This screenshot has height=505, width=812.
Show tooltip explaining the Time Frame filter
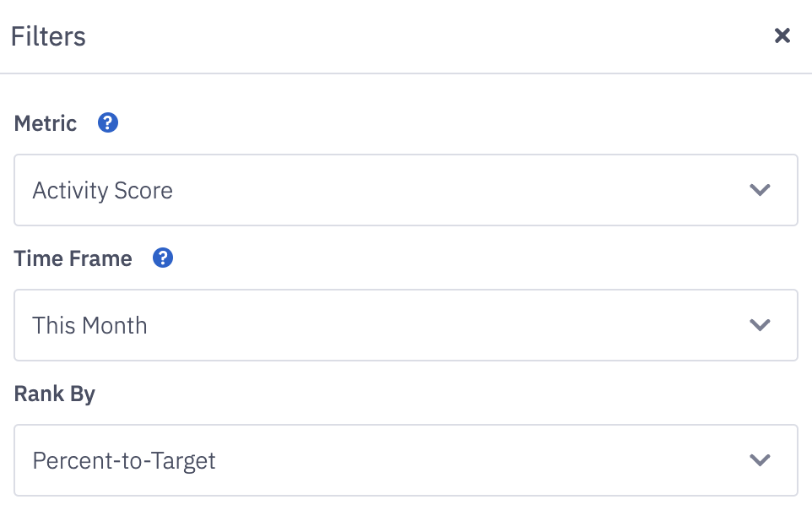(163, 258)
